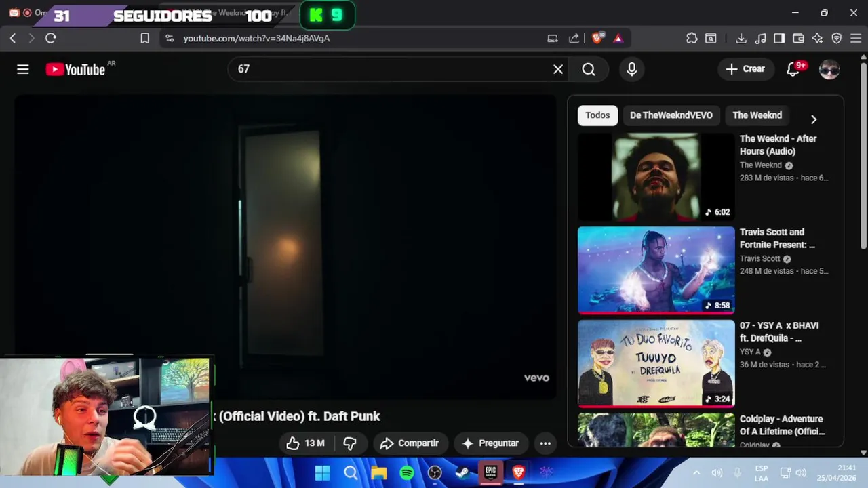Open Brave Wallet icon
The width and height of the screenshot is (868, 488).
point(798,39)
